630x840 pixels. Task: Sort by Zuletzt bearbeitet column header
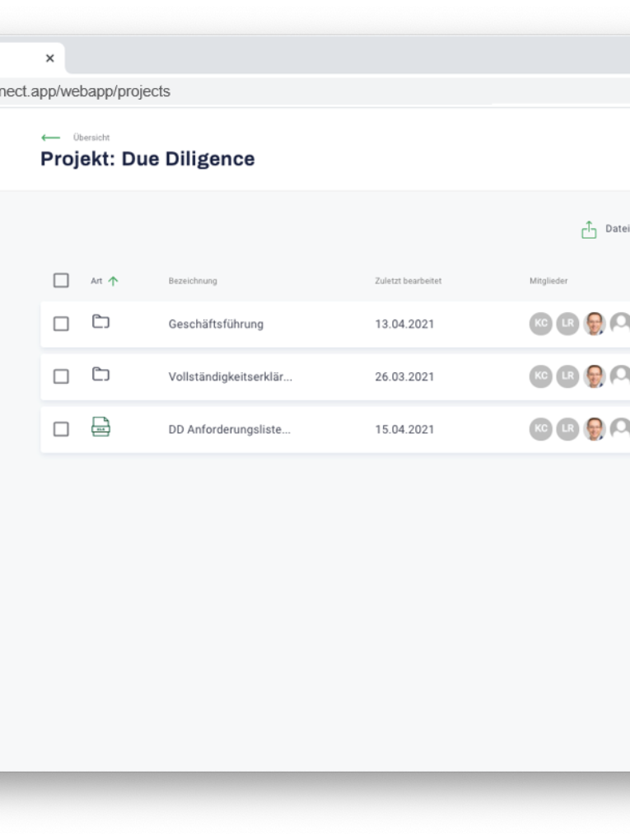tap(408, 281)
